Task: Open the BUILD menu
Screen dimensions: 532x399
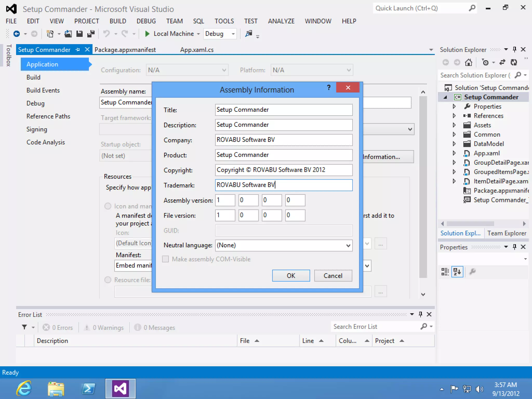Action: (118, 21)
